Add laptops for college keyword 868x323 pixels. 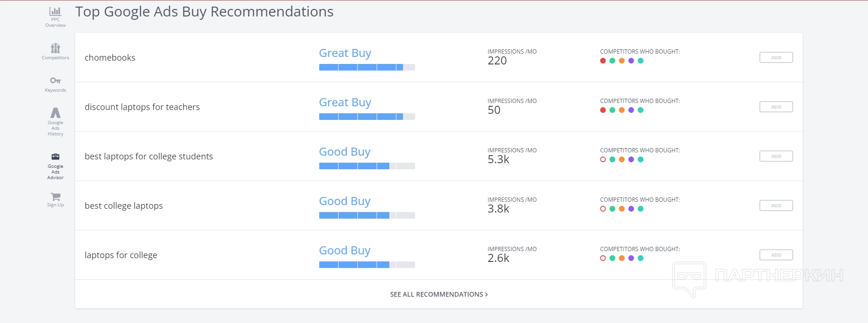[776, 255]
